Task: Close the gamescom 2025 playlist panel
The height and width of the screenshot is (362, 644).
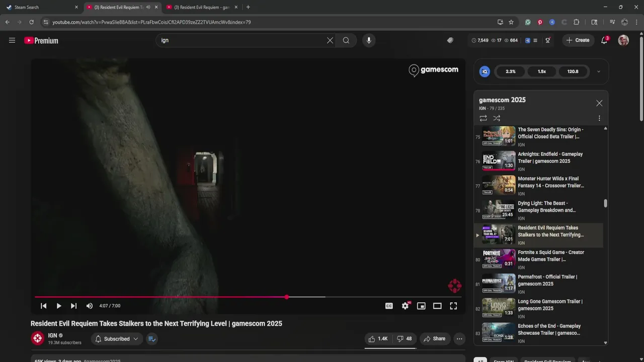Action: 599,103
